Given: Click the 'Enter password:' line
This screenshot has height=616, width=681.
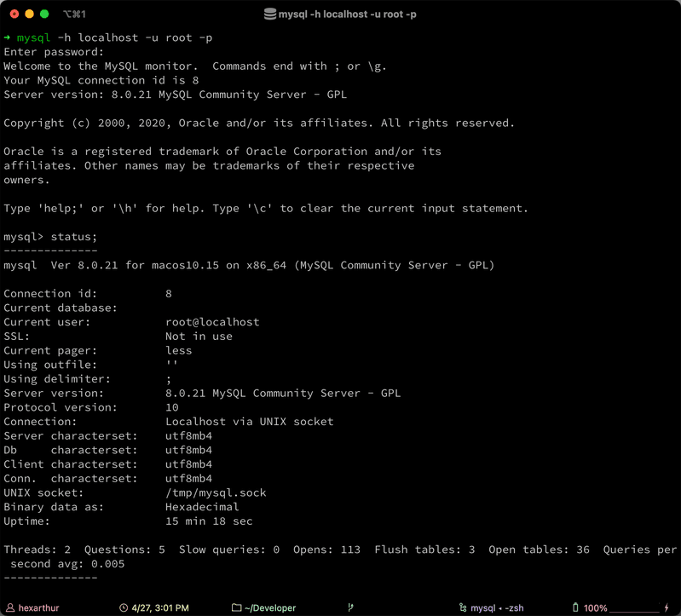Looking at the screenshot, I should pyautogui.click(x=54, y=52).
